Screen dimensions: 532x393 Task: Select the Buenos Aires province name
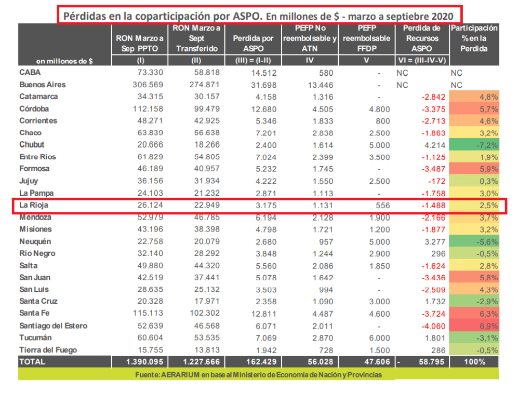pyautogui.click(x=43, y=85)
